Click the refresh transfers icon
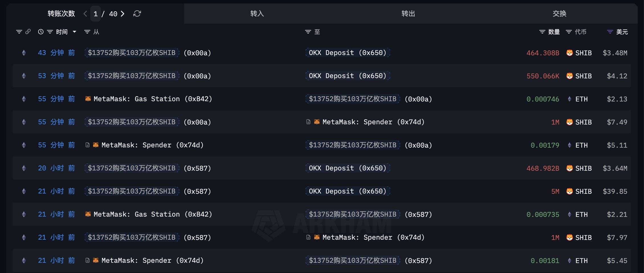Image resolution: width=644 pixels, height=273 pixels. click(x=137, y=14)
